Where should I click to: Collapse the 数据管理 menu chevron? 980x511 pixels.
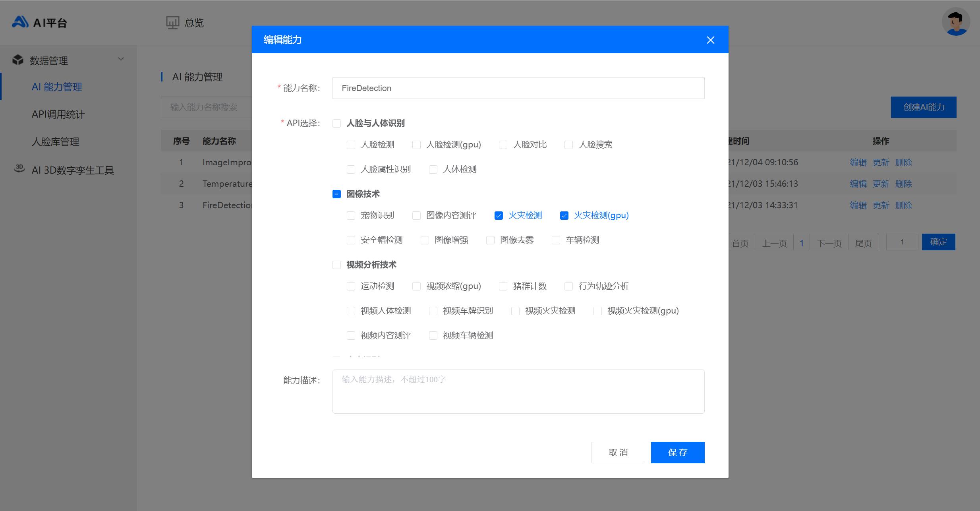121,60
